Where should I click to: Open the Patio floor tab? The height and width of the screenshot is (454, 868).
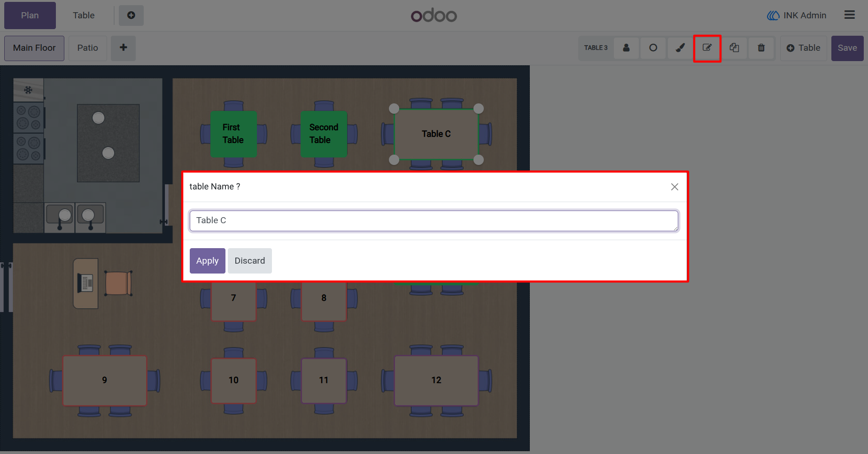pyautogui.click(x=88, y=48)
